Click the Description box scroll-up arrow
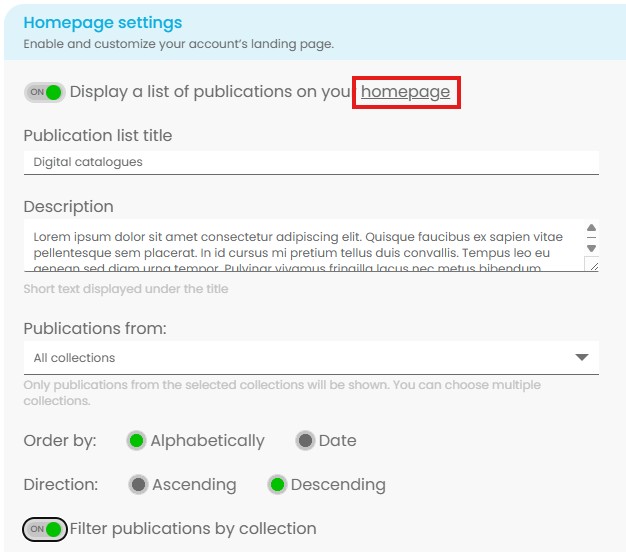Image resolution: width=626 pixels, height=552 pixels. [591, 229]
